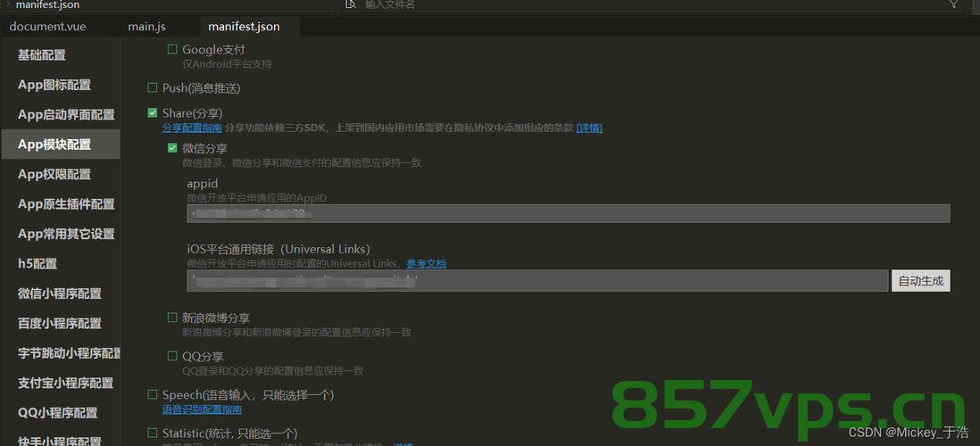Click the manifest.json breadcrumb in the top bar
Screen dimensions: 980x446
[x=47, y=4]
